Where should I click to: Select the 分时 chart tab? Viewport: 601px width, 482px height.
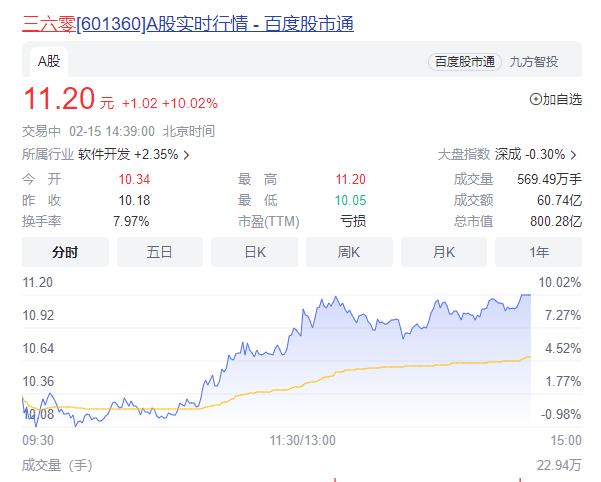click(x=65, y=252)
